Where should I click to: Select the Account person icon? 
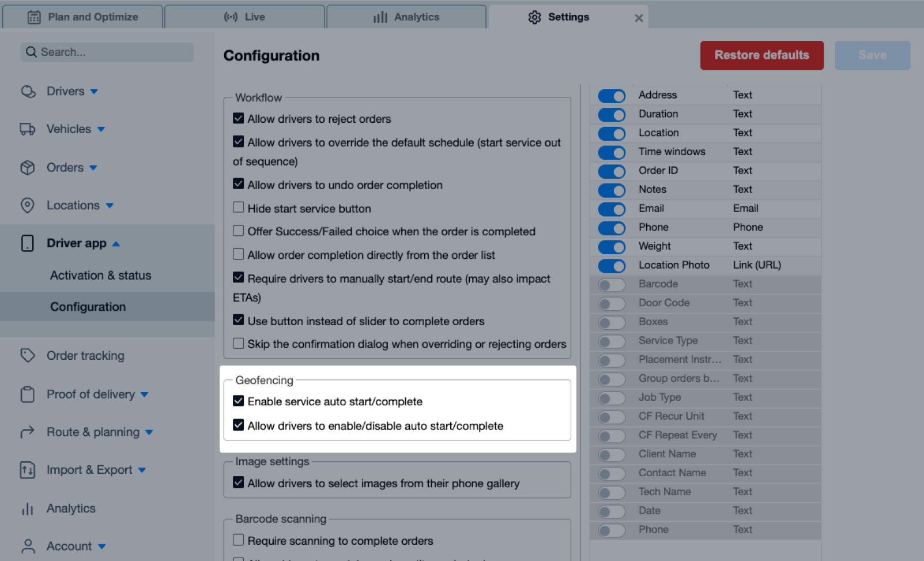[x=28, y=546]
